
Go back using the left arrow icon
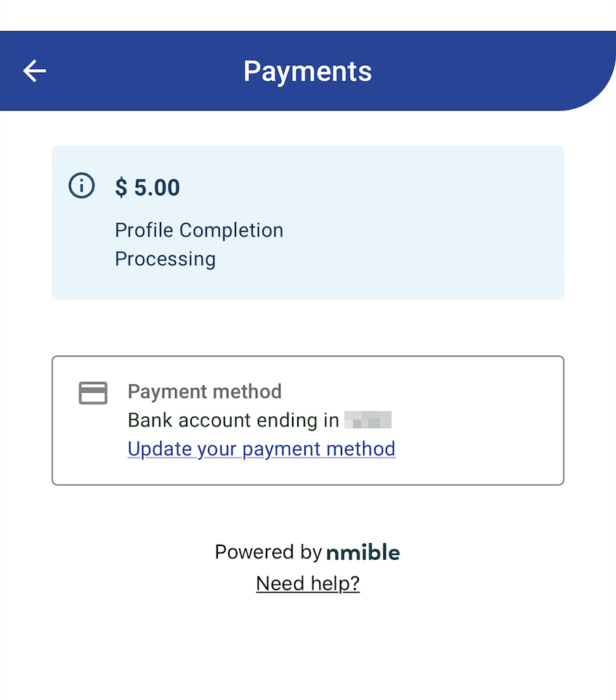coord(34,70)
